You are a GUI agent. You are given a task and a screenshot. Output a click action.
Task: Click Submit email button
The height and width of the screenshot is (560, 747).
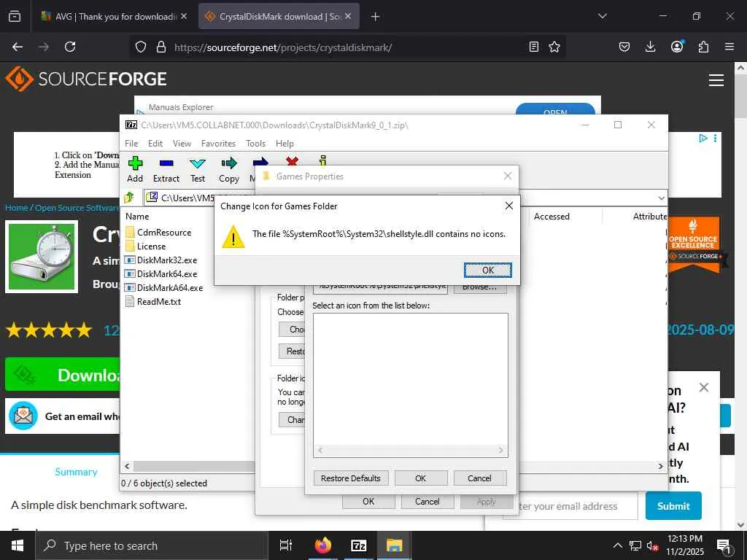(673, 506)
